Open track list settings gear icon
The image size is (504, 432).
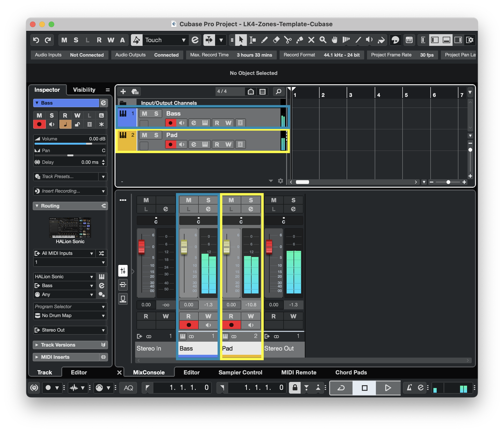pos(281,181)
